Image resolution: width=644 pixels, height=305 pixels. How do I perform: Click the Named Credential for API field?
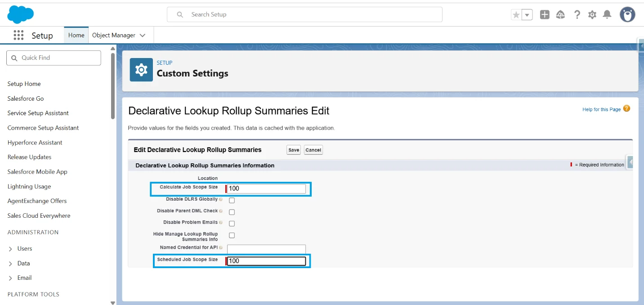click(266, 249)
